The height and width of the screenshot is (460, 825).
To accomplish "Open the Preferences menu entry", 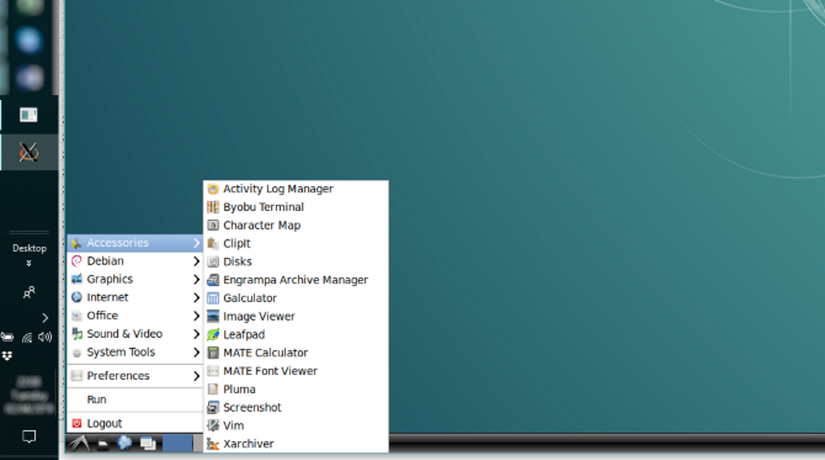I will click(135, 376).
